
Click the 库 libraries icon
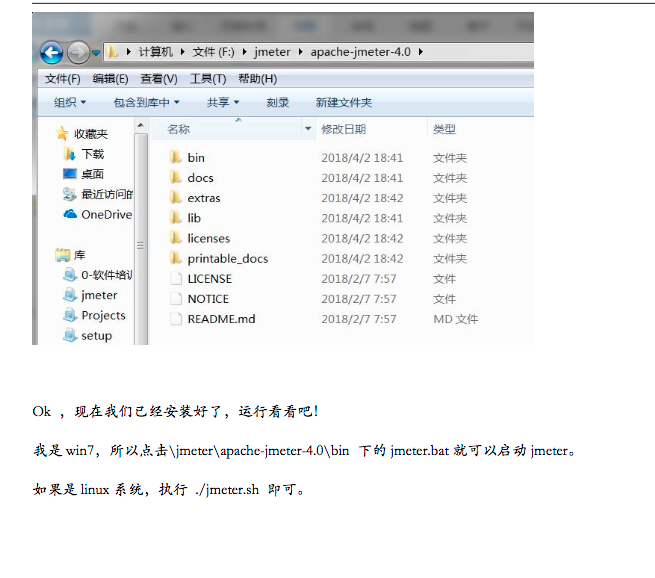pos(62,255)
